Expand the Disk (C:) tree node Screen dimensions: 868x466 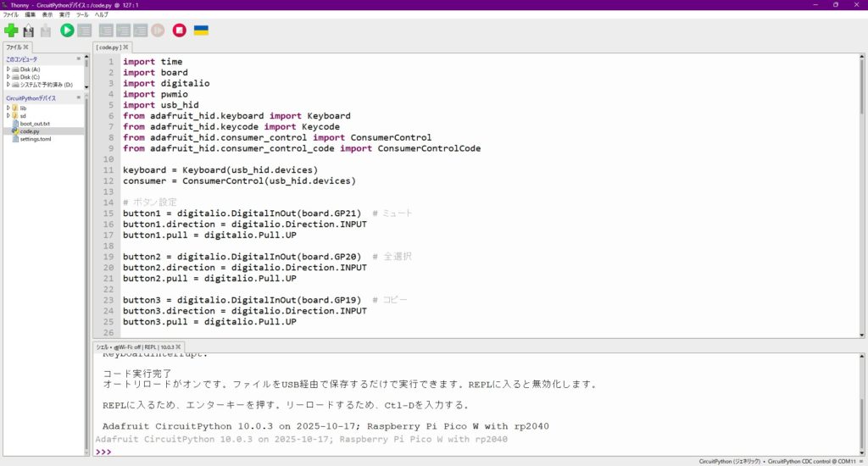pos(8,77)
